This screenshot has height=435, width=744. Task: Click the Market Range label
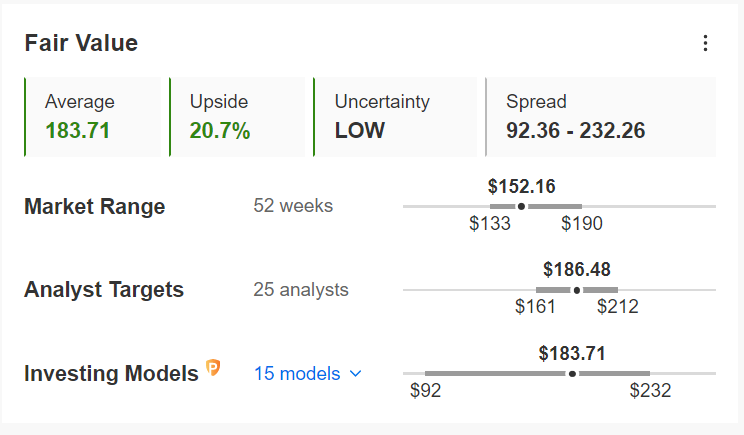tap(94, 207)
